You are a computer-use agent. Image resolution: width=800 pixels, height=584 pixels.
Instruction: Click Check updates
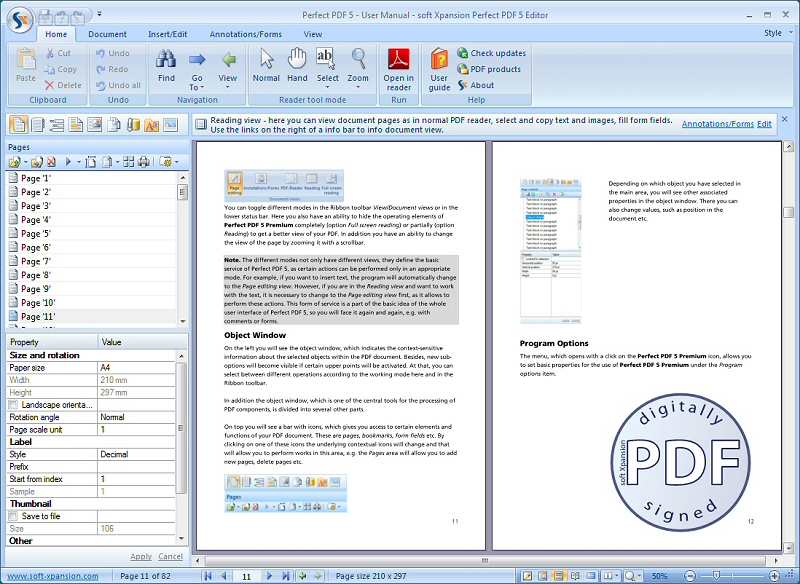point(492,53)
